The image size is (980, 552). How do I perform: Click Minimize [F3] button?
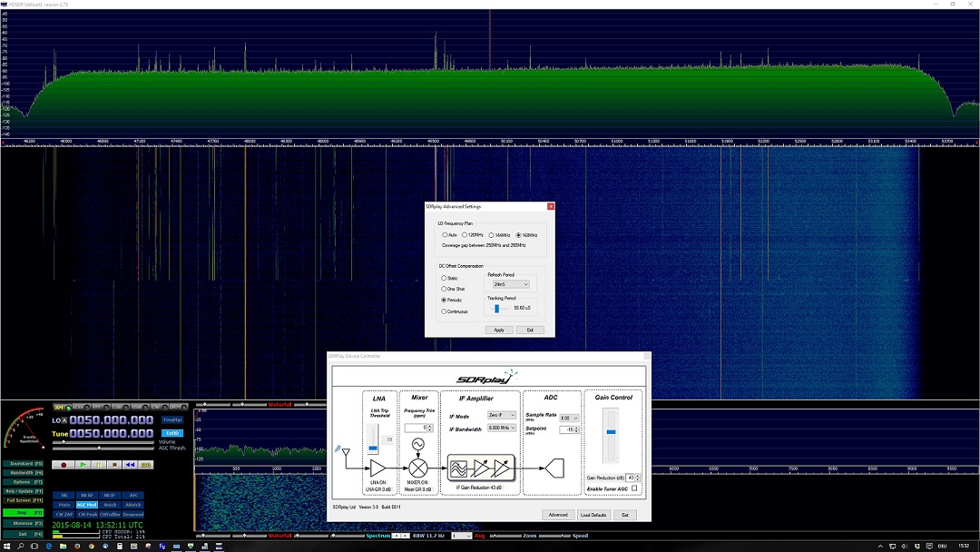click(x=24, y=523)
